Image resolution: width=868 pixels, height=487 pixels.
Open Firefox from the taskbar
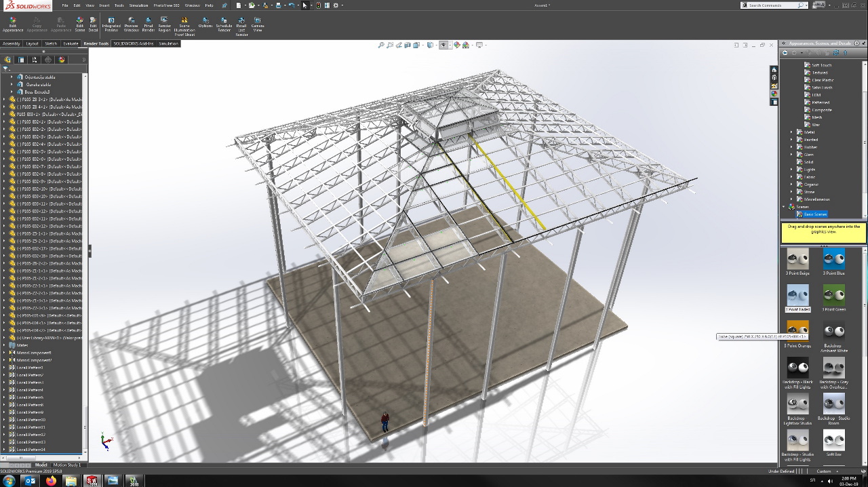pyautogui.click(x=51, y=481)
